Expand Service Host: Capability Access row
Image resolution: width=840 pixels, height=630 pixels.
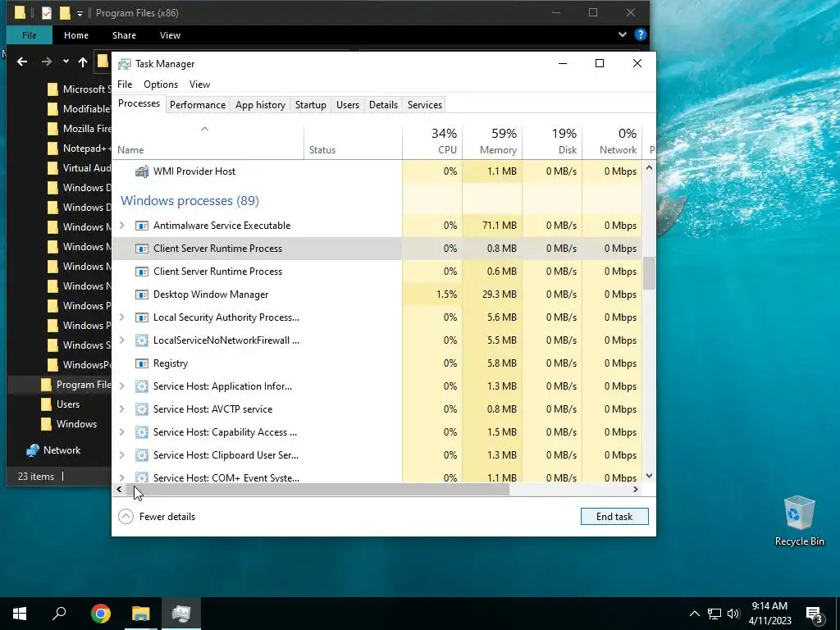[x=122, y=432]
